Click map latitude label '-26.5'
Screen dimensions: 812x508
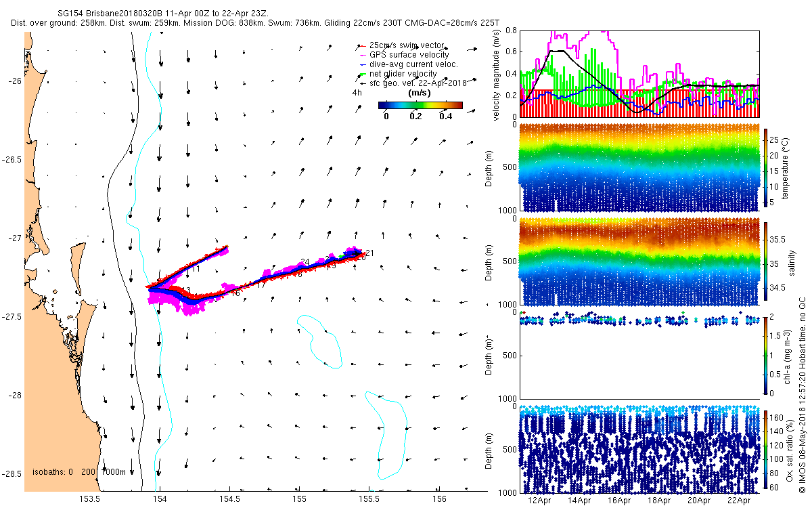click(x=13, y=160)
